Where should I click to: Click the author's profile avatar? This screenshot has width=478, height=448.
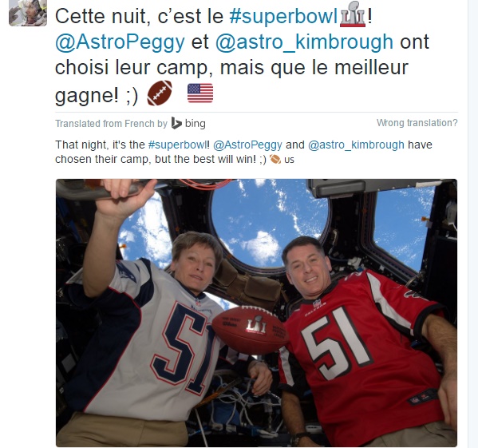point(28,13)
